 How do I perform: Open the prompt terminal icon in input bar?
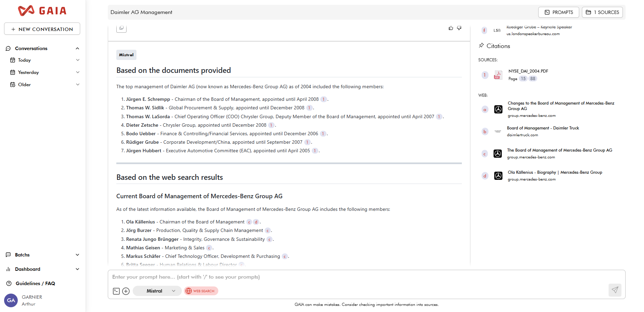(116, 291)
